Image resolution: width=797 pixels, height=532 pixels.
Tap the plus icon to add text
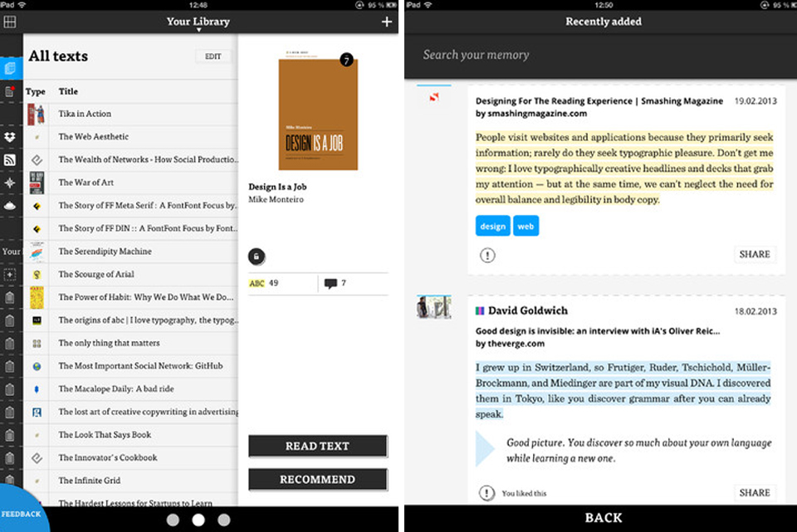point(387,22)
